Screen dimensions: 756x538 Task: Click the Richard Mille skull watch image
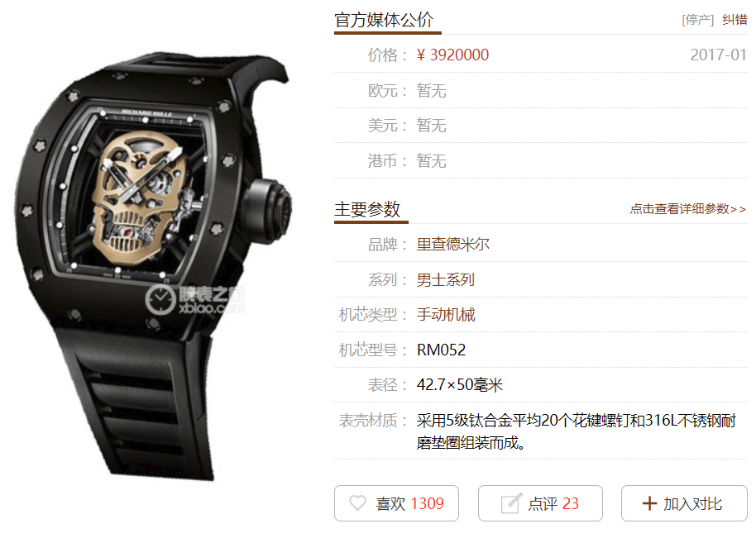153,264
